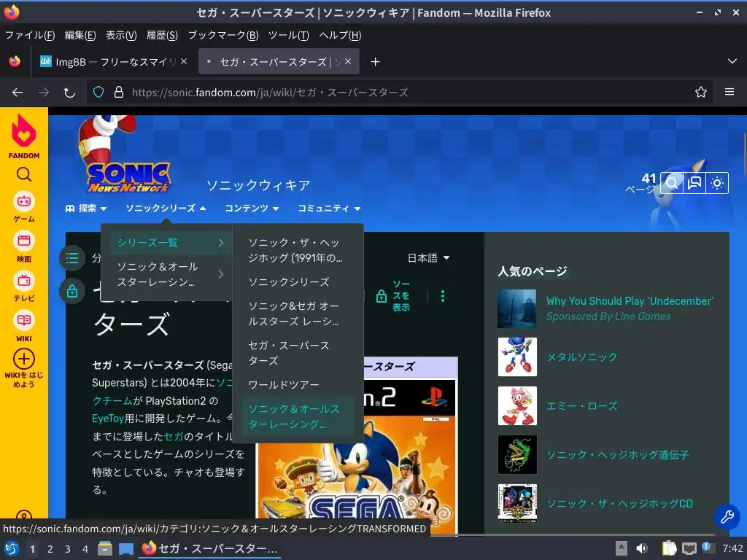Viewport: 747px width, 560px height.
Task: Collapse the ソニックシリーズ dropdown
Action: pyautogui.click(x=166, y=208)
